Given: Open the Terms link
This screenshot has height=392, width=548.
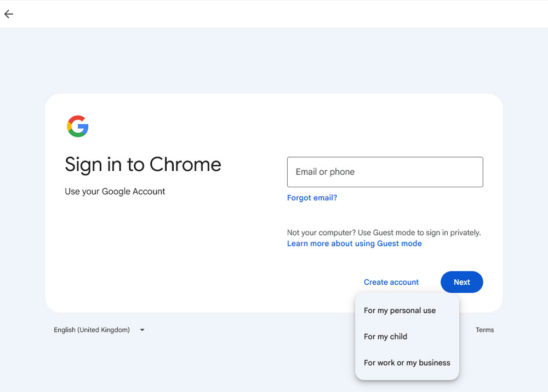Looking at the screenshot, I should pos(484,330).
